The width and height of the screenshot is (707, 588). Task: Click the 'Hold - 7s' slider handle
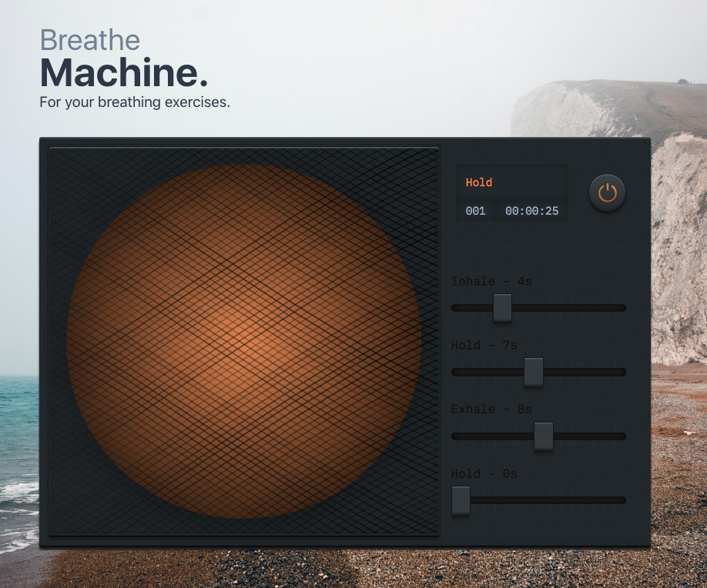(534, 372)
